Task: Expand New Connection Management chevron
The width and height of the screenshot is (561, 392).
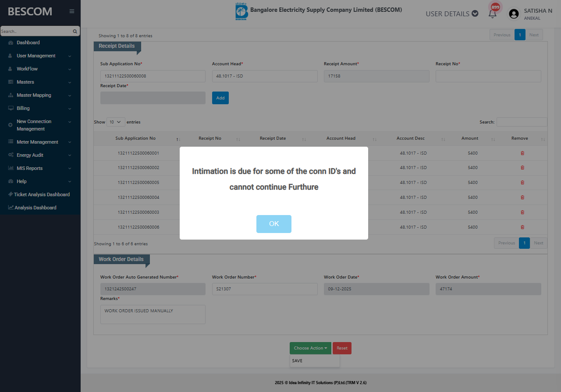Action: [70, 122]
